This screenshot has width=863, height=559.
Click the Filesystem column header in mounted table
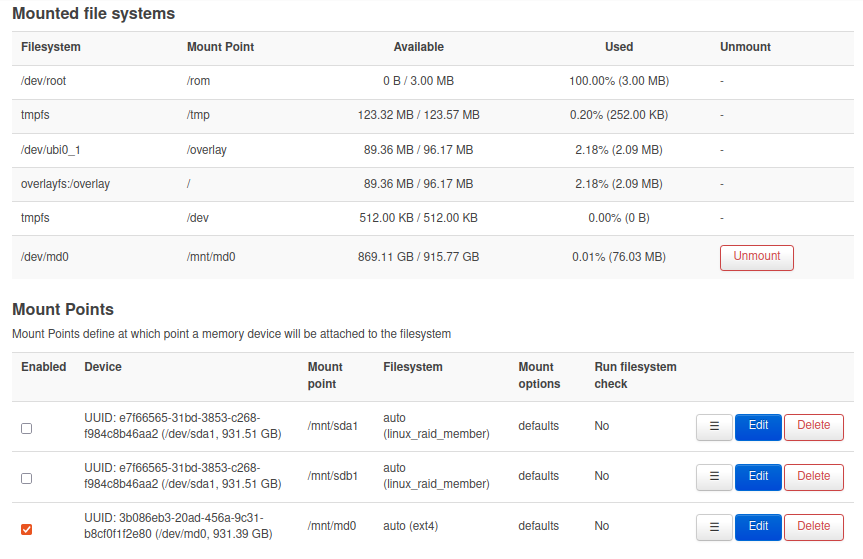pyautogui.click(x=51, y=47)
